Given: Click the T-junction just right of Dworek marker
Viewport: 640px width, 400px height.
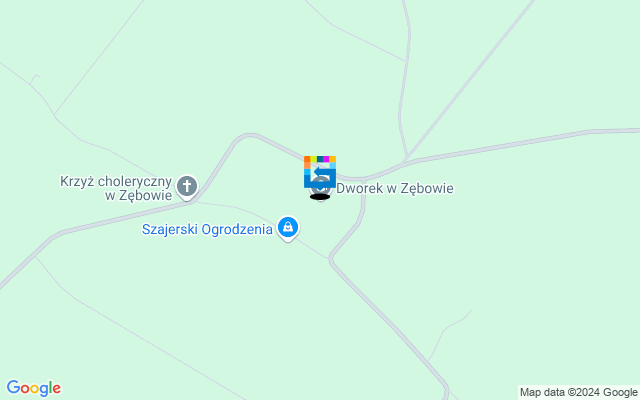Looking at the screenshot, I should click(x=363, y=180).
